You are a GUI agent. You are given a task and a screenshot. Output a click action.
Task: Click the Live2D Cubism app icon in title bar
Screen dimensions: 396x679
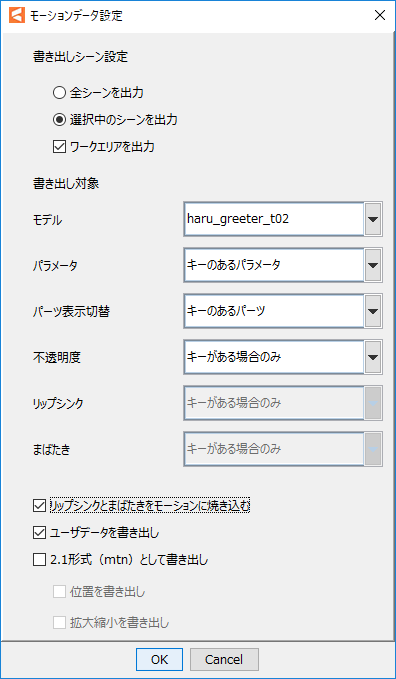17,16
